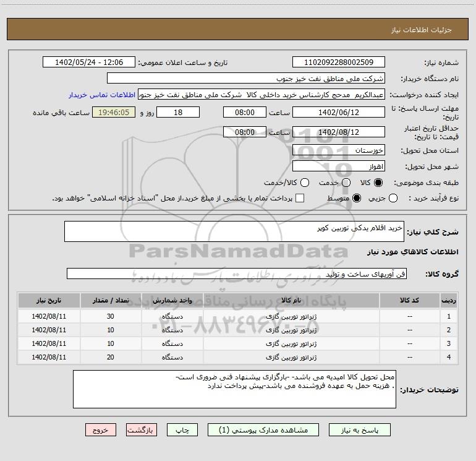Click the چاپ print button

tap(182, 430)
